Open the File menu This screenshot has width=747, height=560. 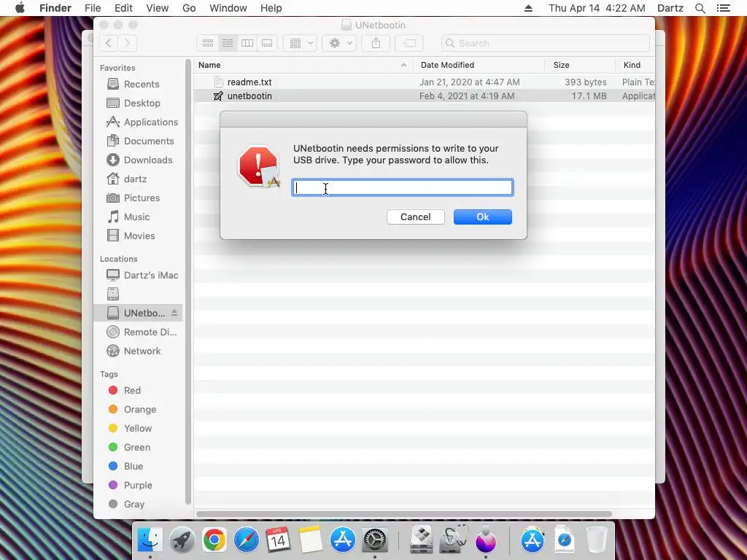coord(93,8)
